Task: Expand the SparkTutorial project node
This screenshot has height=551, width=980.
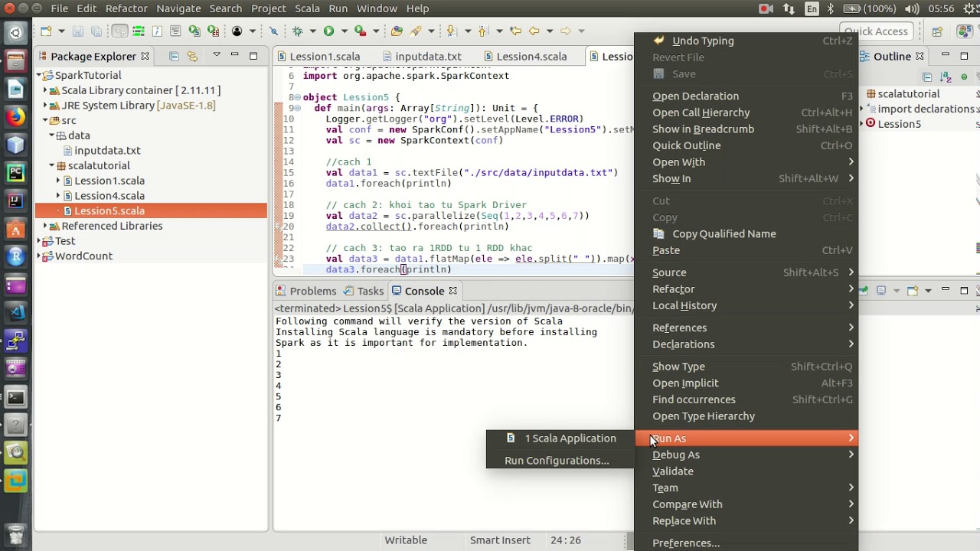Action: [x=40, y=75]
